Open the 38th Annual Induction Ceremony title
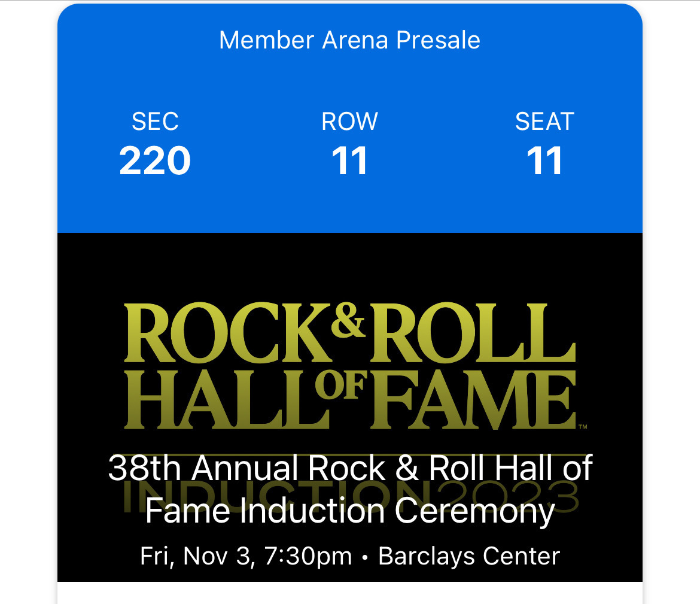Viewport: 700px width, 604px height. pos(350,489)
